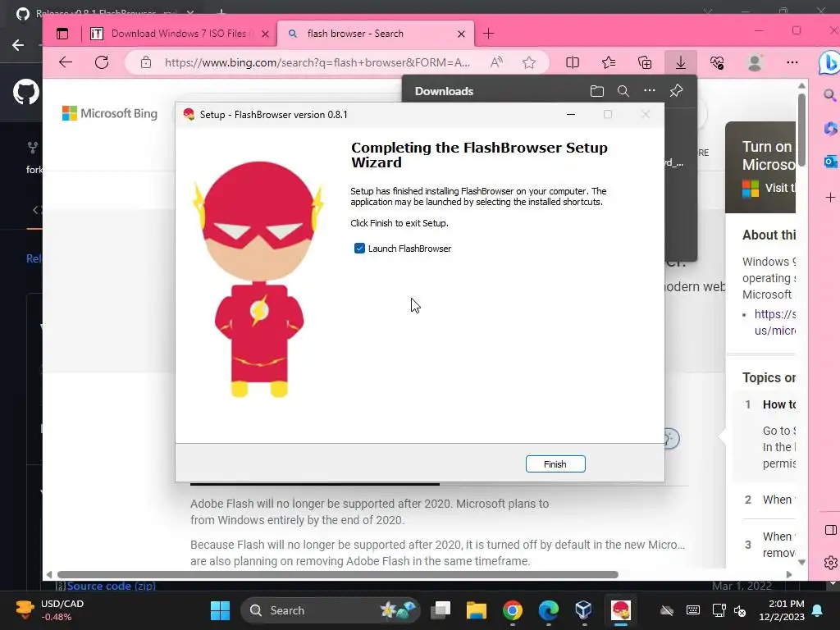This screenshot has height=630, width=840.
Task: Open the Edge profile avatar
Action: 755,62
